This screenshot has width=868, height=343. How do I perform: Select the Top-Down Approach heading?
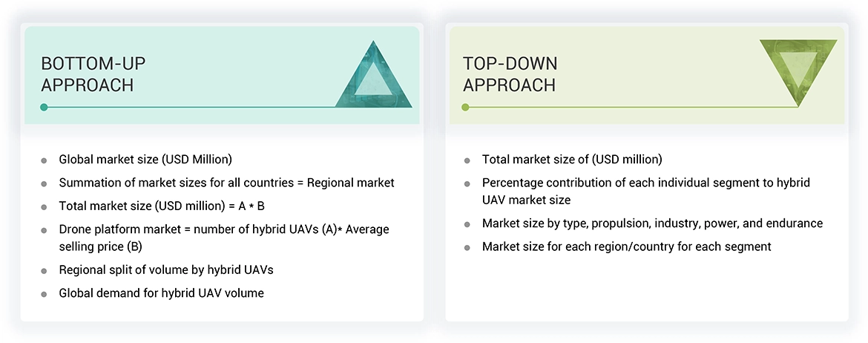pos(510,73)
